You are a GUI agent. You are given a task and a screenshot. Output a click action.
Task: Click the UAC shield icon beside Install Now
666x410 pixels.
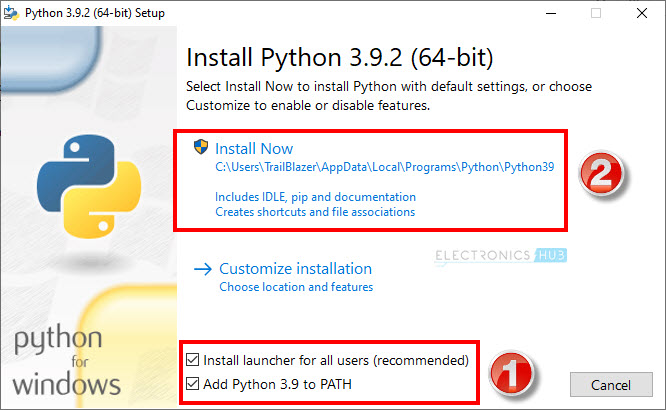pyautogui.click(x=202, y=147)
